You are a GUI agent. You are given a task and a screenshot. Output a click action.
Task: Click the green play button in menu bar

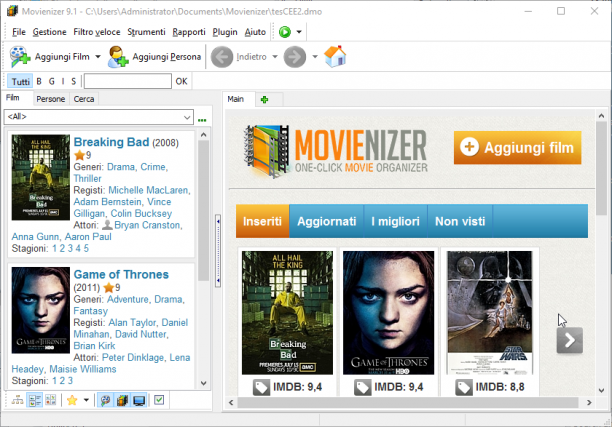click(x=285, y=32)
